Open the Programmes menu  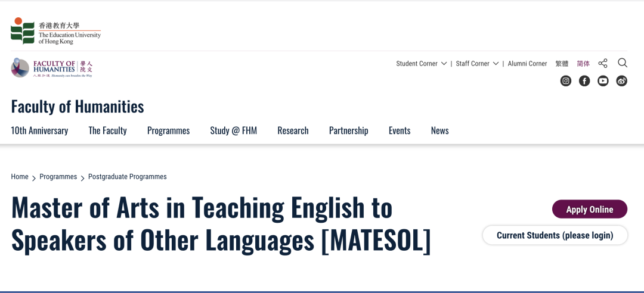pos(168,131)
